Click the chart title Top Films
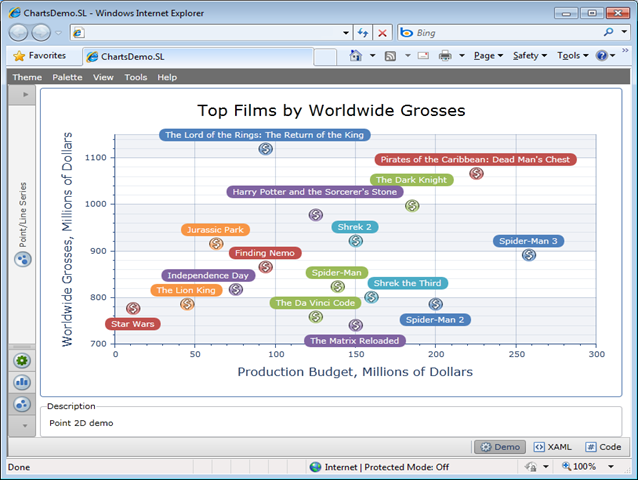Screen dimensions: 638x480 (x=331, y=110)
